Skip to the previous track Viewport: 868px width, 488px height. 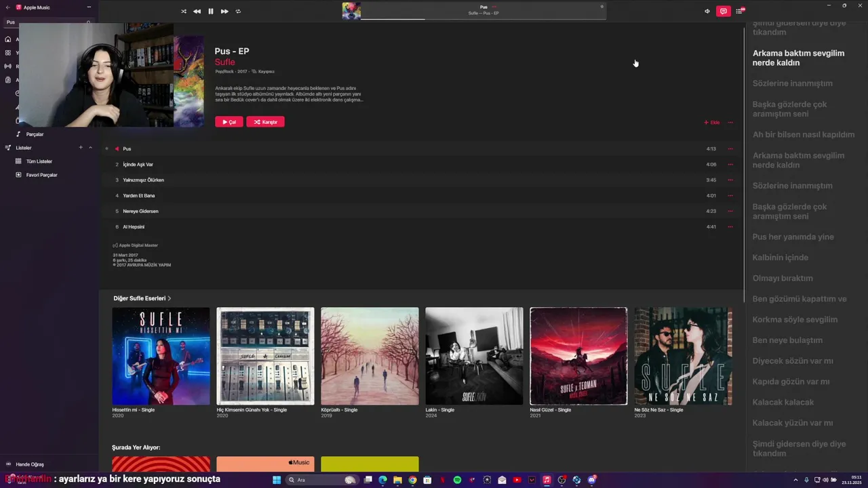pos(197,12)
